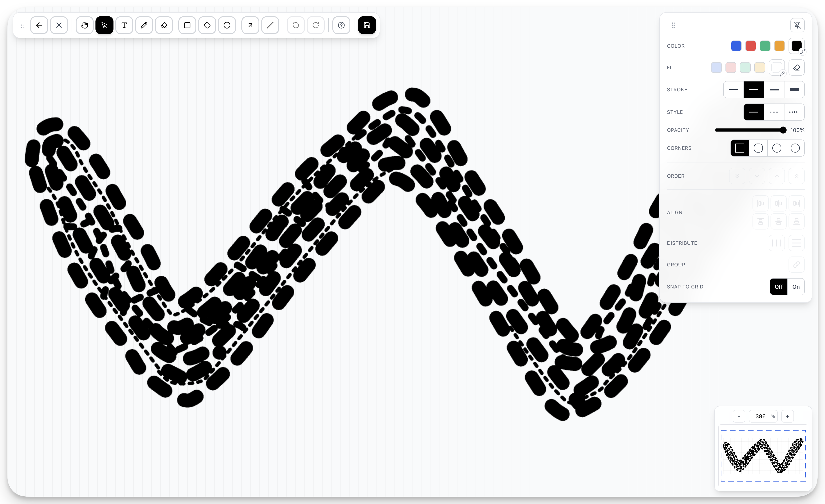Click the zoom percentage field
The width and height of the screenshot is (825, 504).
coord(761,416)
